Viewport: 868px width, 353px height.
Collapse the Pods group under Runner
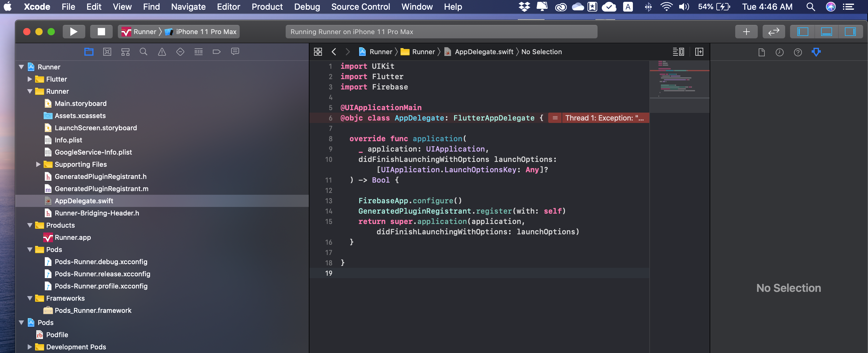[30, 250]
